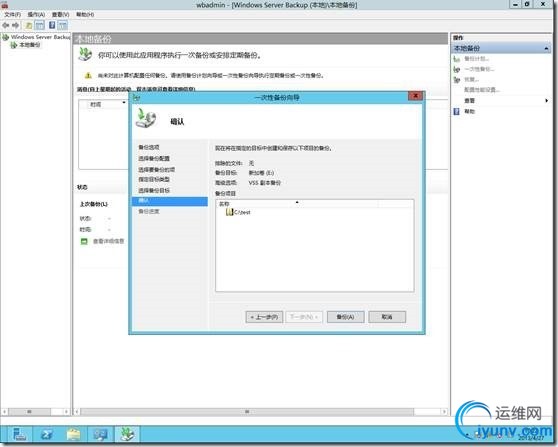Click the disabled 下一步(N) button
Screen dimensions: 558x447
point(304,317)
